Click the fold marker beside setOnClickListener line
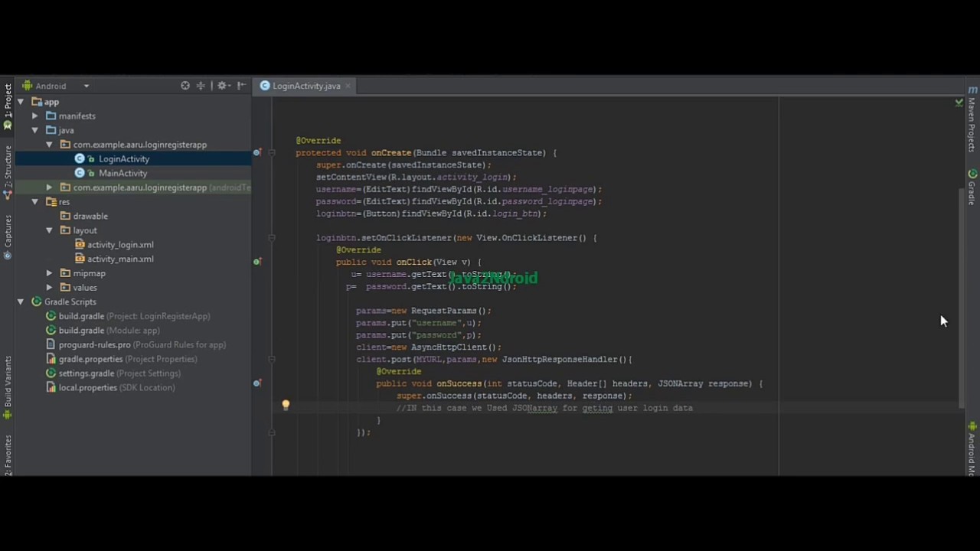Screen dimensions: 980x551 [272, 238]
